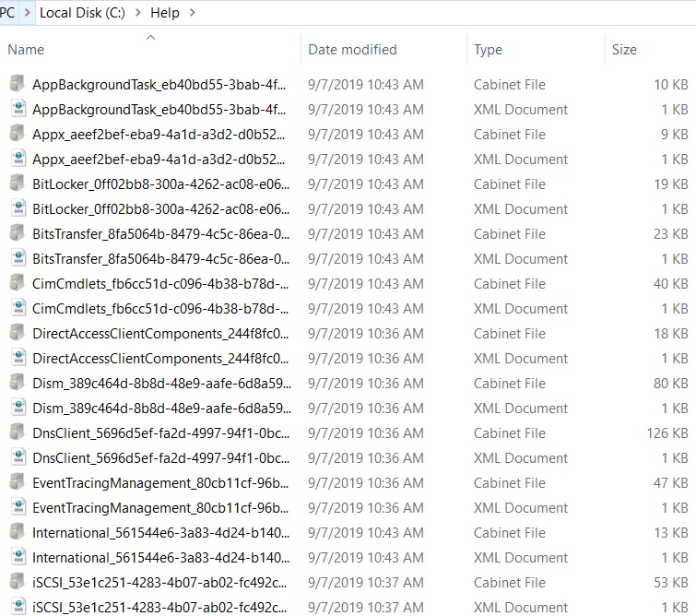Click the AppBackgroundTask Cabinet File icon
The image size is (696, 616).
click(x=18, y=84)
